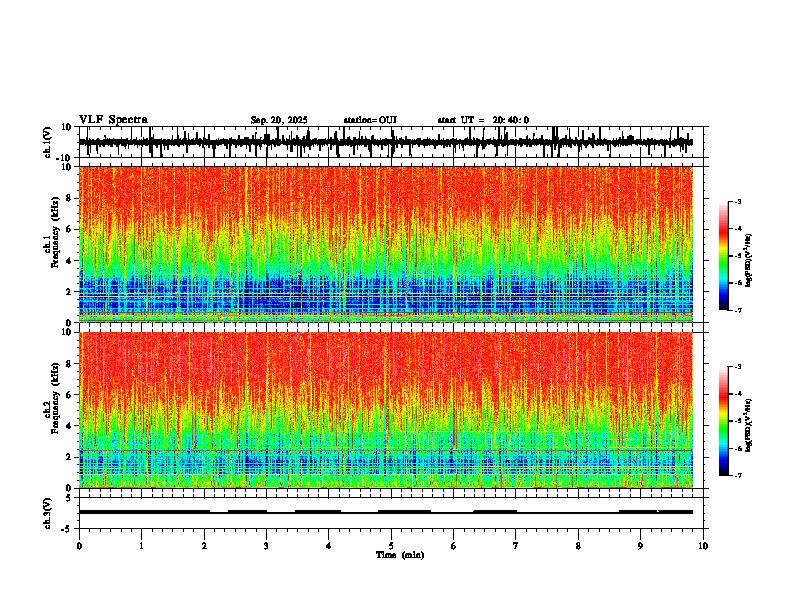This screenshot has height=612, width=792.
Task: Click time axis tick label "5"
Action: 391,546
